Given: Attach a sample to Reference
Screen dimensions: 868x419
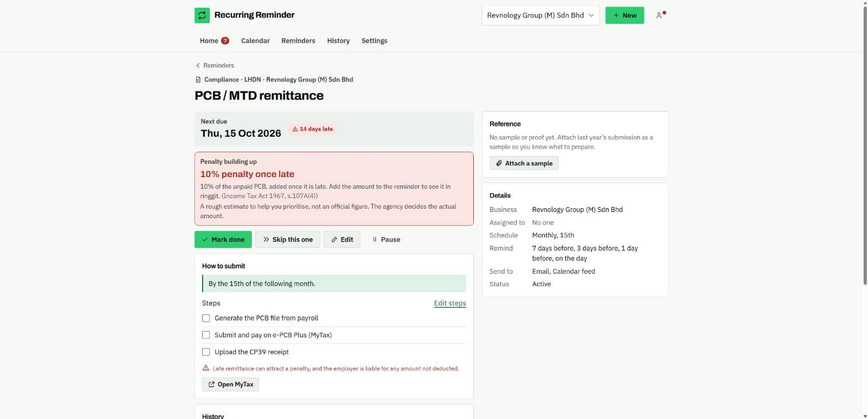Looking at the screenshot, I should point(524,163).
